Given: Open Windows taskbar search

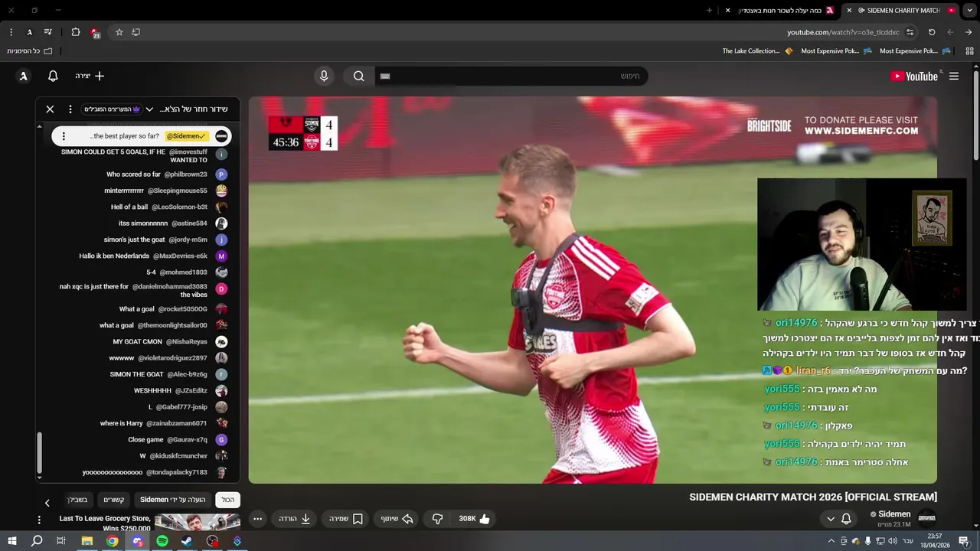Looking at the screenshot, I should pos(36,541).
